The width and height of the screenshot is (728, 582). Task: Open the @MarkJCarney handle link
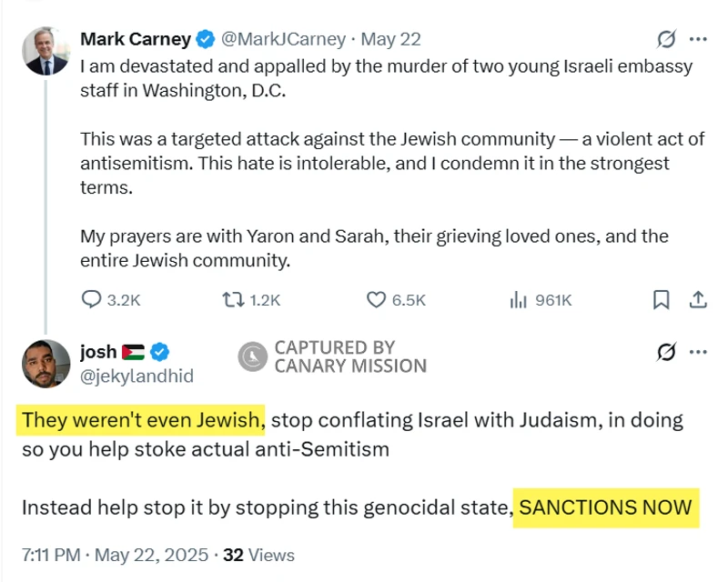(x=285, y=39)
